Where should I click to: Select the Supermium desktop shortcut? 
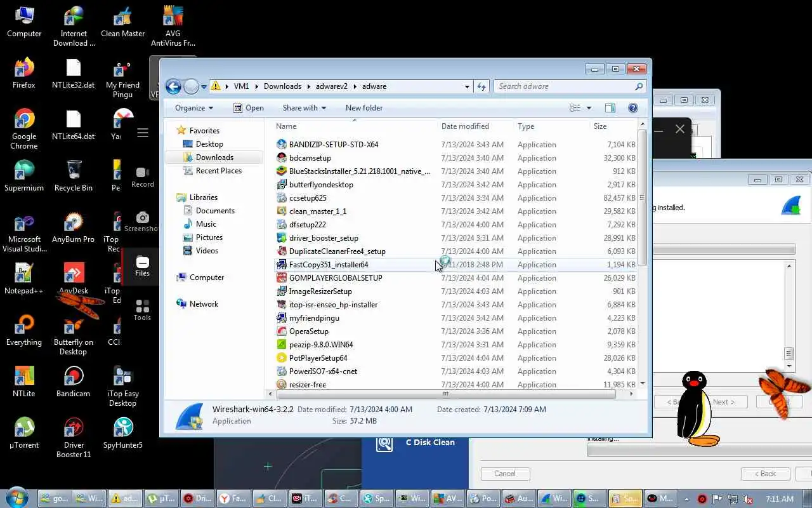click(x=24, y=176)
